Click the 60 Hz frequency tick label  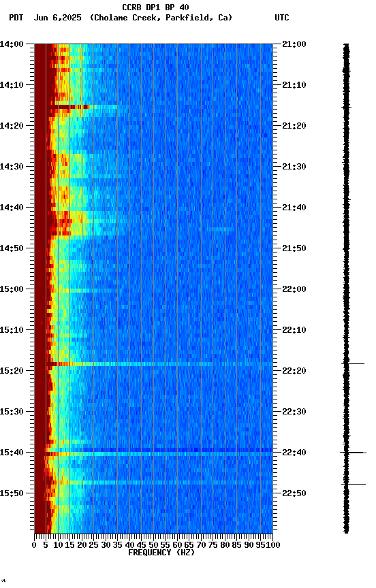click(177, 545)
